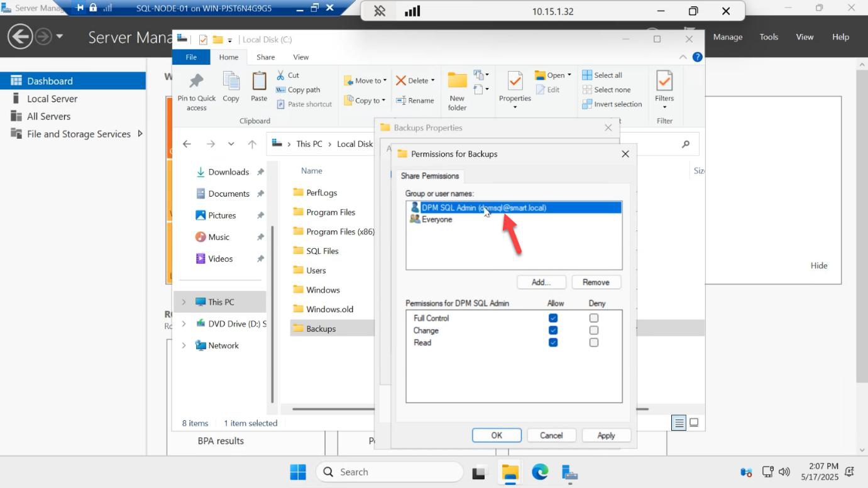
Task: Select Local Server in Server Manager
Action: (52, 99)
